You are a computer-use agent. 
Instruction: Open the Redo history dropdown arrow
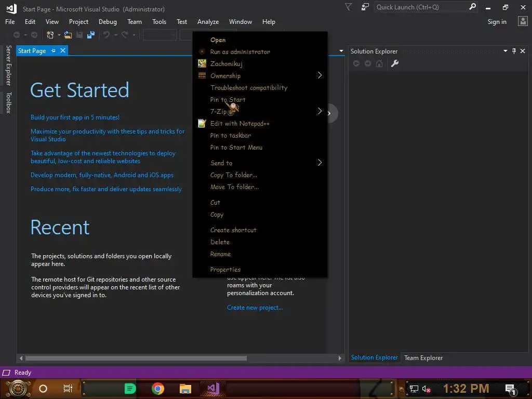point(134,35)
